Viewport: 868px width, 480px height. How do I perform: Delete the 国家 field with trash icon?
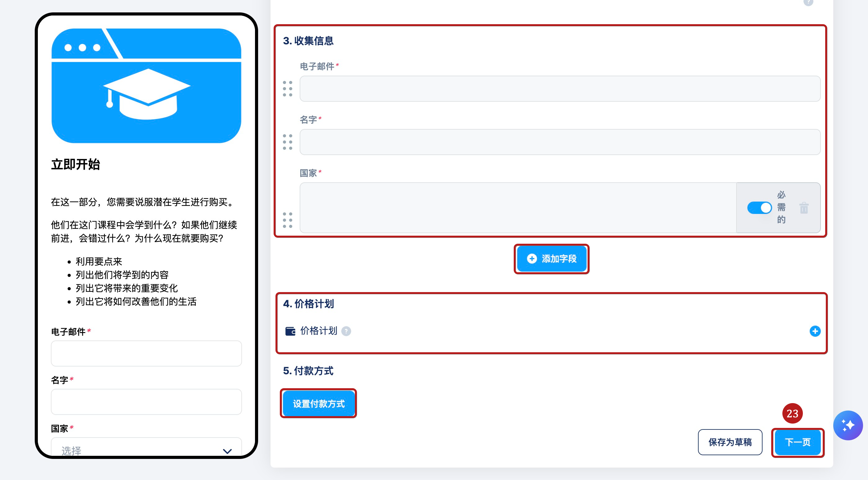coord(804,208)
